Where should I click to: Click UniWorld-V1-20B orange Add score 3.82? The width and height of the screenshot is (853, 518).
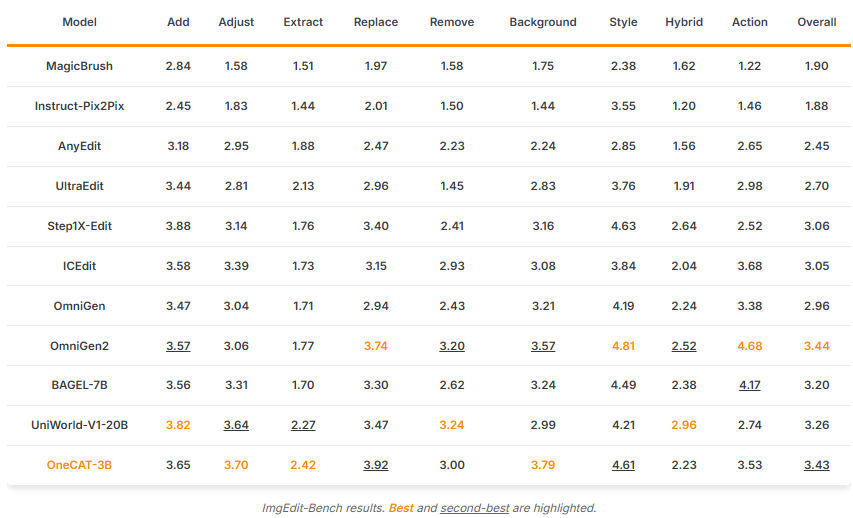178,425
